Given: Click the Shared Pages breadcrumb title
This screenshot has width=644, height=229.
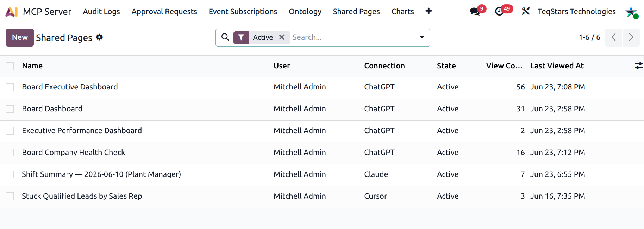Looking at the screenshot, I should [64, 38].
